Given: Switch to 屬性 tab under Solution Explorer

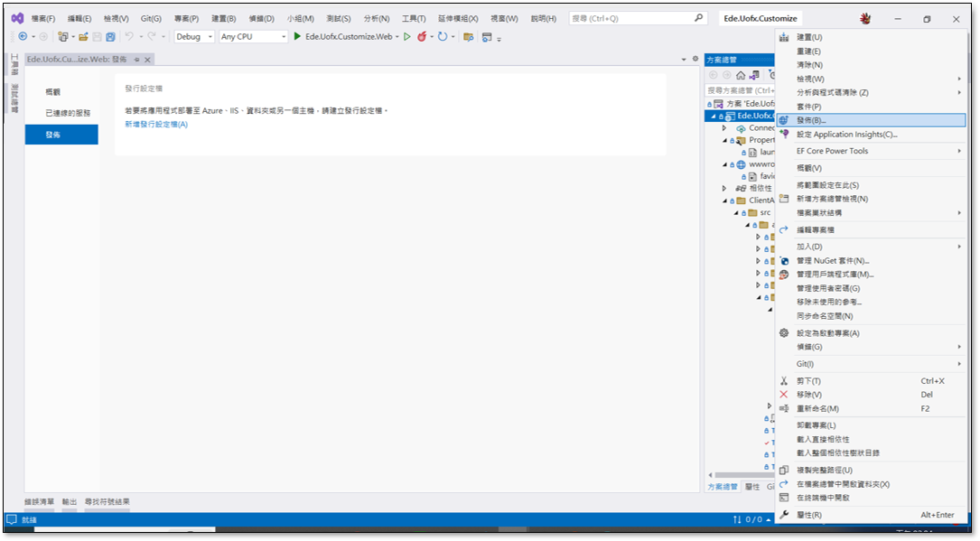Looking at the screenshot, I should point(752,487).
